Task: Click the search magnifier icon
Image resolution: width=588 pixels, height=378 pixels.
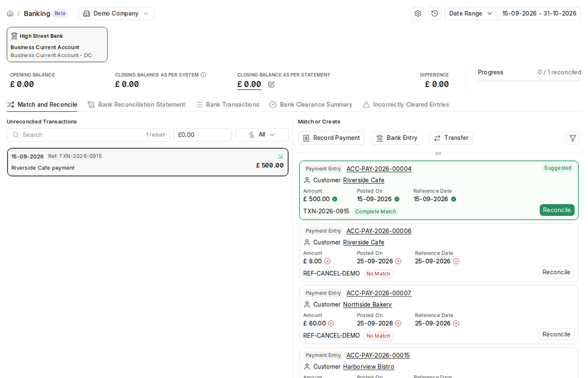Action: (15, 135)
